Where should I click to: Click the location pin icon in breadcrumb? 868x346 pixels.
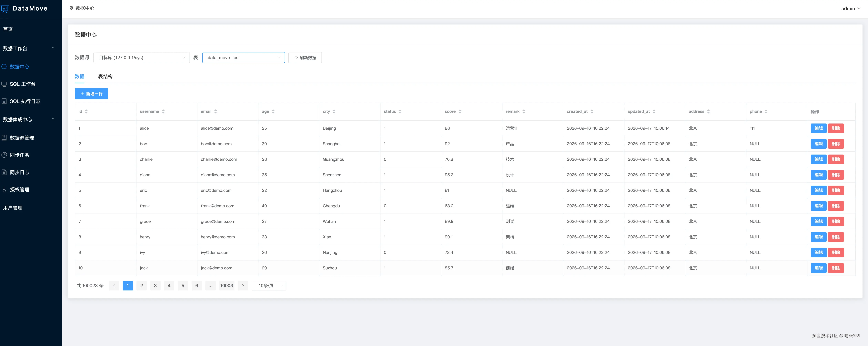pyautogui.click(x=72, y=8)
